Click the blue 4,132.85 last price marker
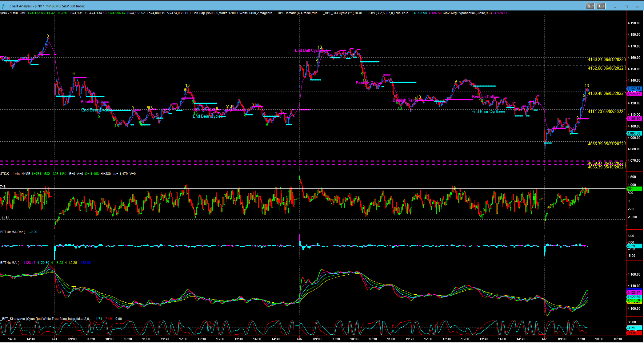Image resolution: width=644 pixels, height=343 pixels. [x=634, y=89]
